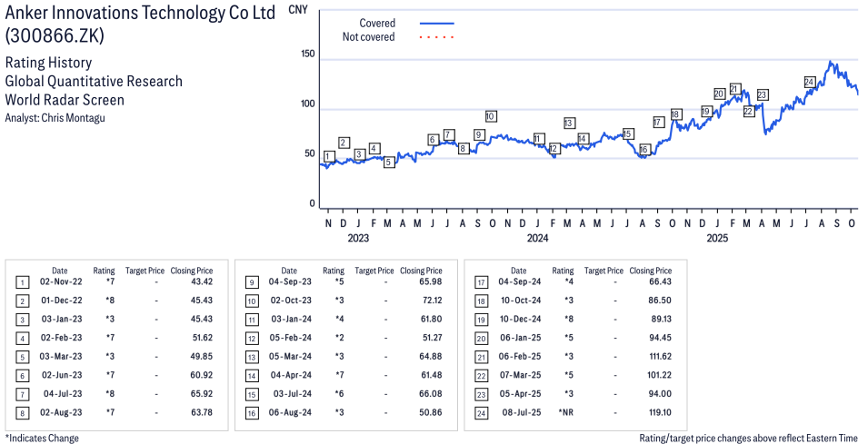Click the Anker Innovations Technology Co Ltd title
This screenshot has height=444, width=868.
[x=140, y=15]
